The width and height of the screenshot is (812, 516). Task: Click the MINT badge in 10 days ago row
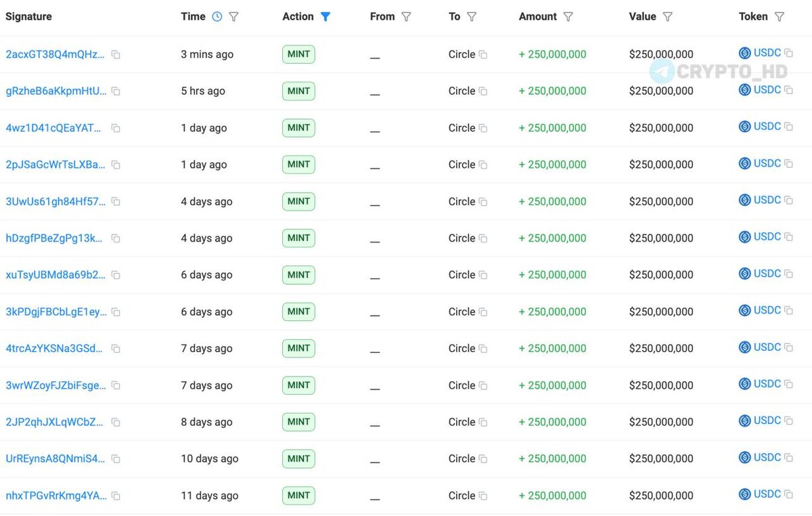click(x=298, y=459)
